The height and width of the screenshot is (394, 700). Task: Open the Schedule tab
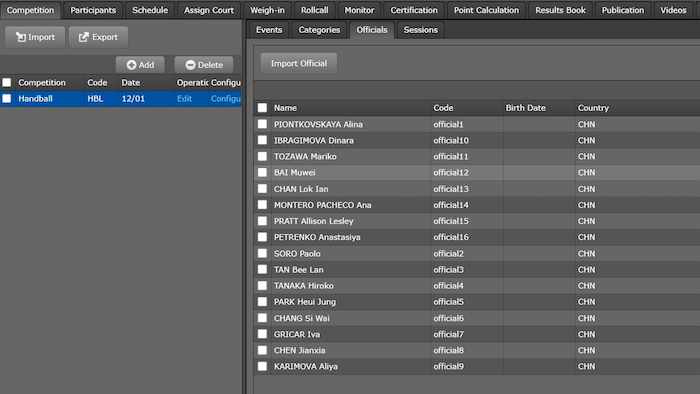coord(150,10)
